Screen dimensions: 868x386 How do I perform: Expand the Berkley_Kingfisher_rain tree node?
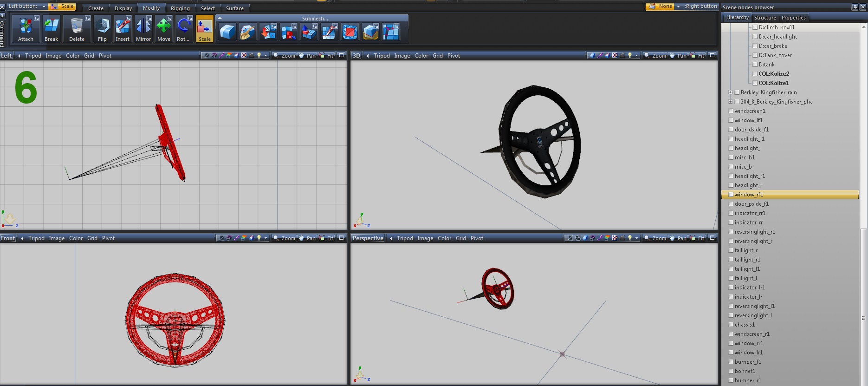tap(730, 92)
